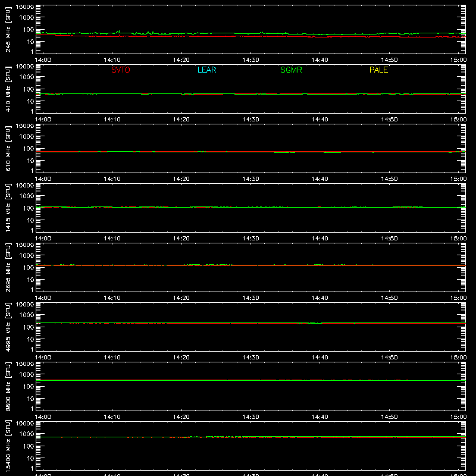Click 14:40 time label below 8800 MHz plot
Image resolution: width=476 pixels, height=476 pixels.
point(320,417)
